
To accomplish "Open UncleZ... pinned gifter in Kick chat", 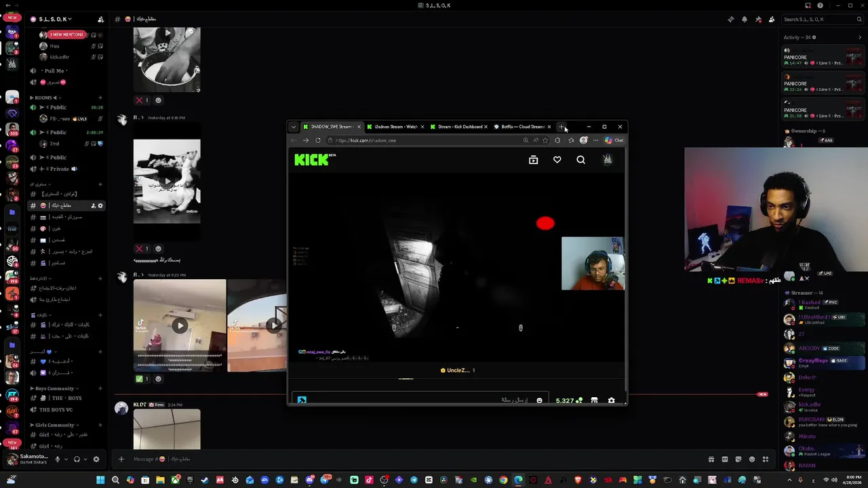I will (x=458, y=370).
